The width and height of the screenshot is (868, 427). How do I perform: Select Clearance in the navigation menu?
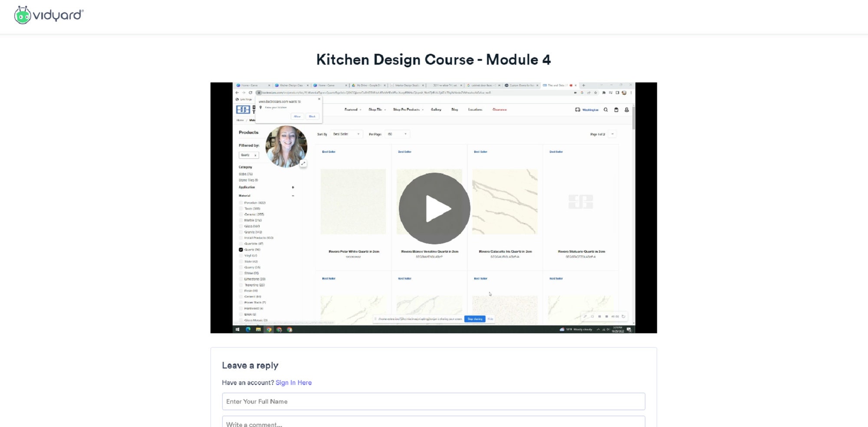click(x=499, y=110)
